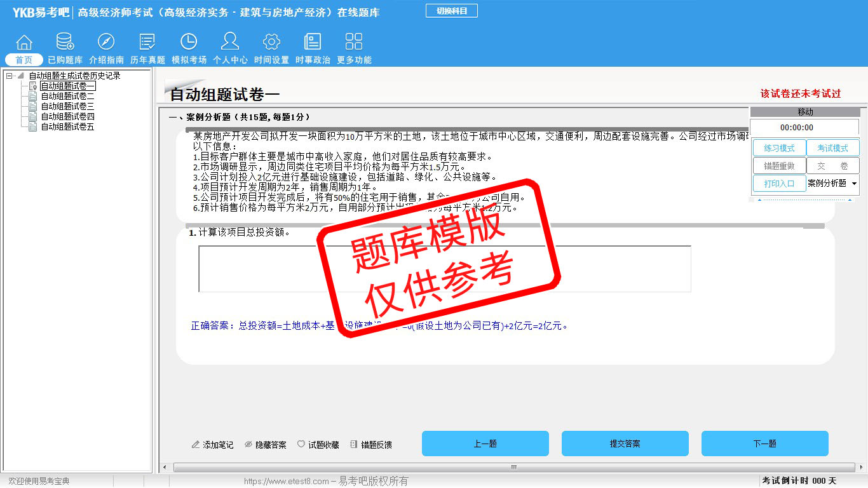Screen dimensions: 868x488
Task: Open 时间设置 gear icon
Action: pos(271,43)
